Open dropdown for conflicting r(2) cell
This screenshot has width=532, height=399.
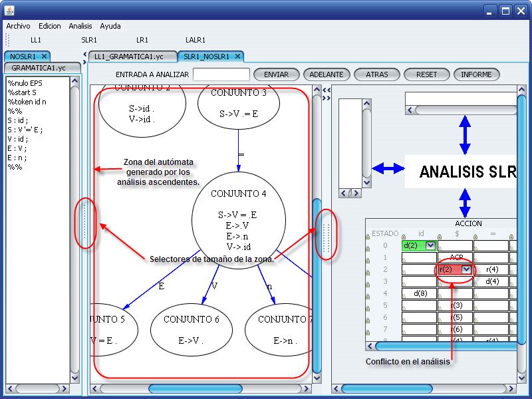(x=466, y=269)
